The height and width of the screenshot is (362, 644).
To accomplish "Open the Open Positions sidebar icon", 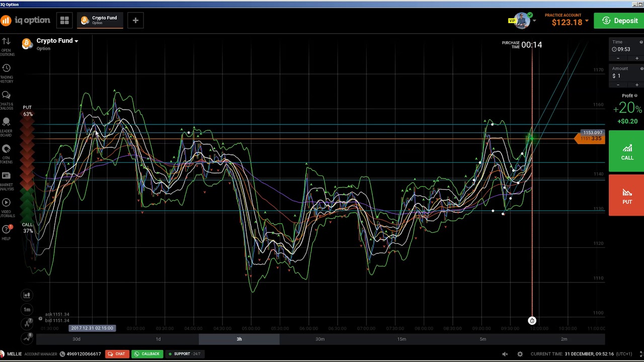I will [6, 45].
